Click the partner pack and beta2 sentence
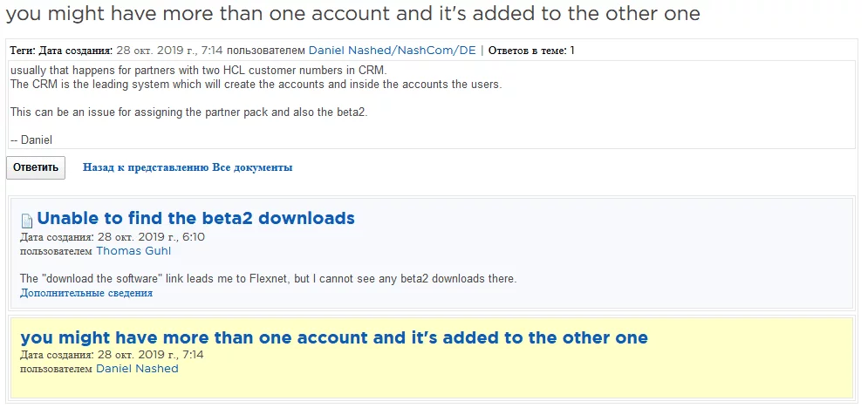 point(188,112)
